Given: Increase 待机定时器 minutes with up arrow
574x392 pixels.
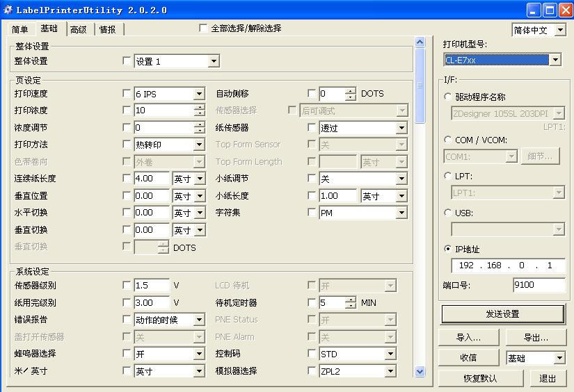Looking at the screenshot, I should click(350, 300).
